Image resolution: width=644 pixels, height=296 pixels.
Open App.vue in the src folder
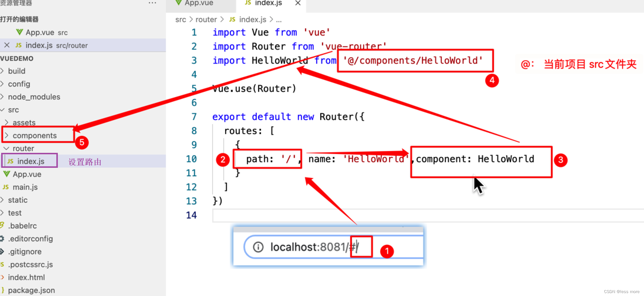click(27, 174)
